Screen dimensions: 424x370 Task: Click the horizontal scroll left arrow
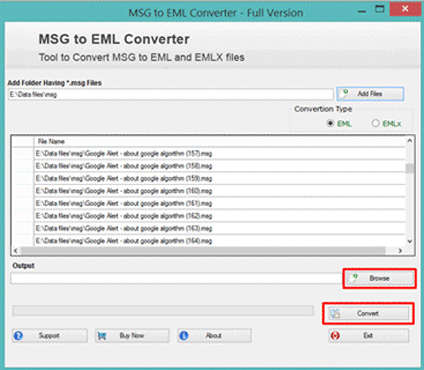16,250
